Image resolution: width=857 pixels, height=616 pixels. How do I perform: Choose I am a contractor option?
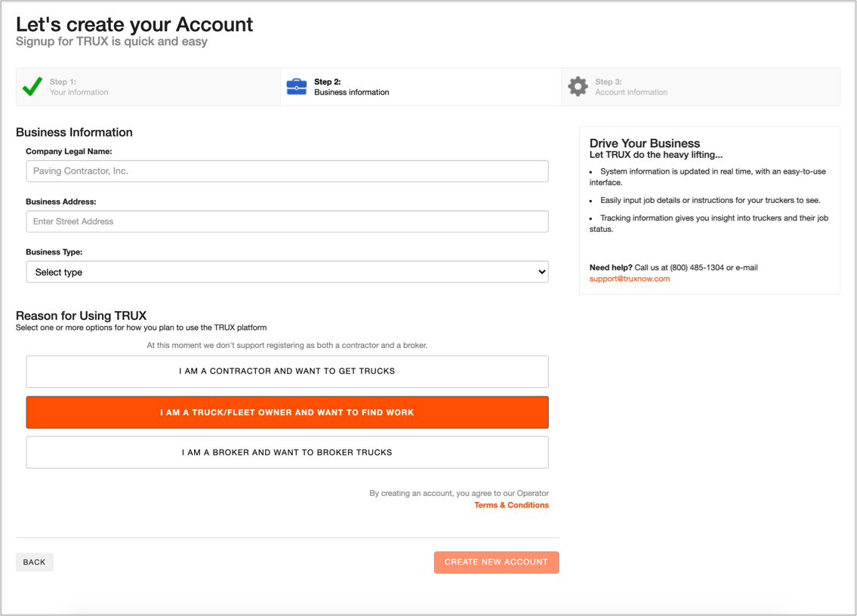(287, 371)
